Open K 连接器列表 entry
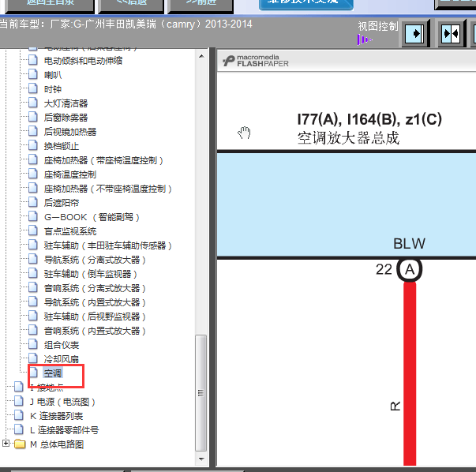This screenshot has height=472, width=476. [56, 416]
